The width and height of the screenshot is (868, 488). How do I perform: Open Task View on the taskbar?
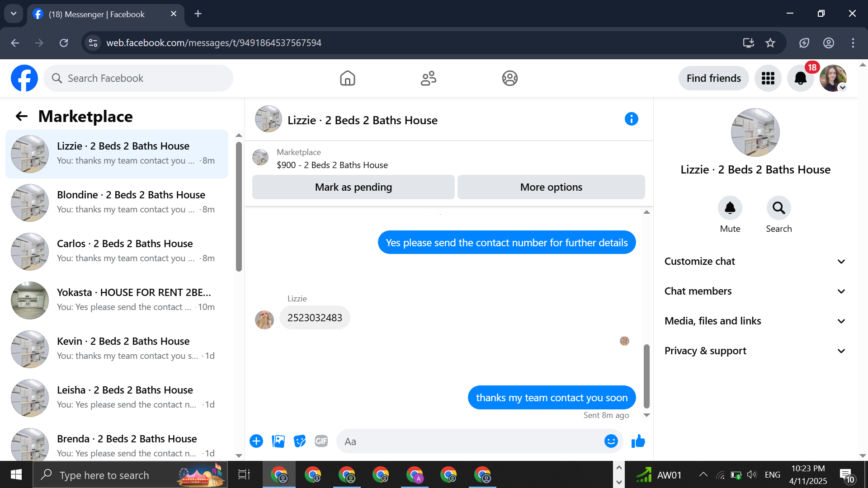coord(244,475)
